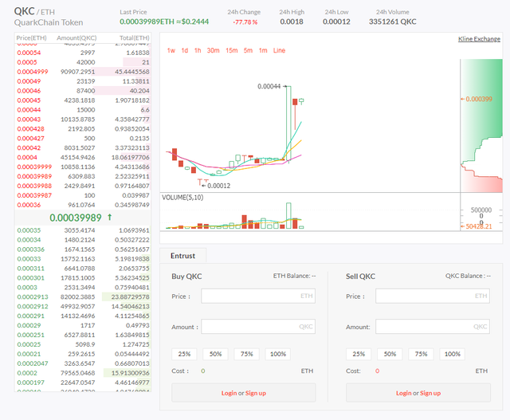
Task: Select sell order priced 0.00036
Action: click(83, 205)
